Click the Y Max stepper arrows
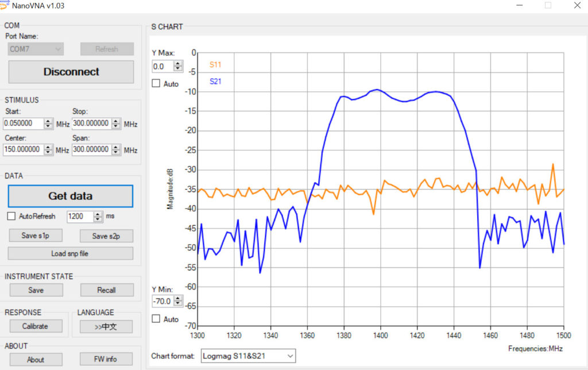The height and width of the screenshot is (370, 588). 178,67
